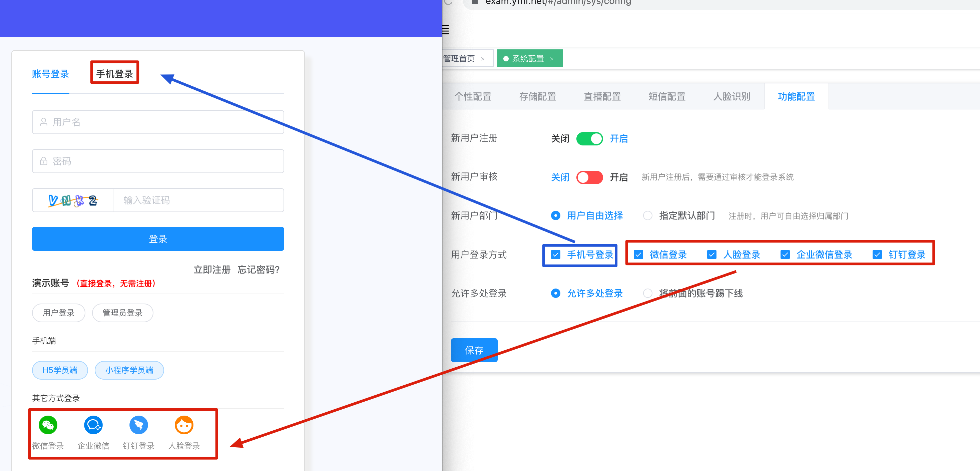Uncheck the 人脸登录 checkbox
The image size is (980, 471).
pyautogui.click(x=712, y=255)
